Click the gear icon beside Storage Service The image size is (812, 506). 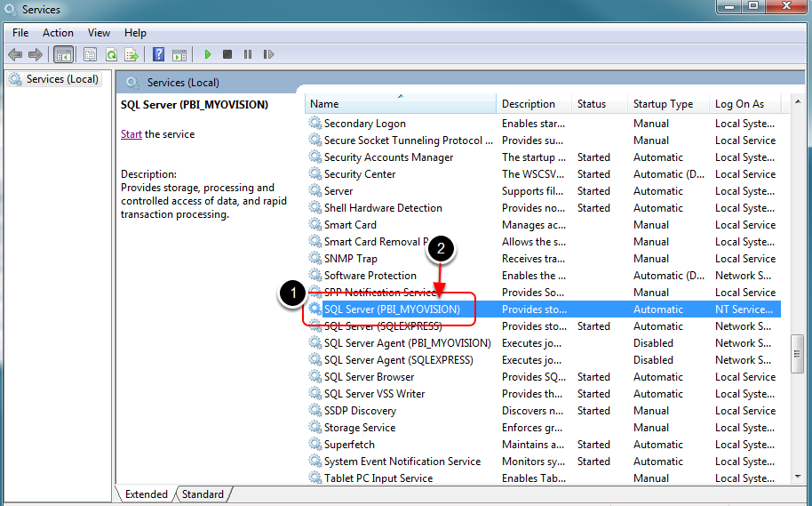pyautogui.click(x=314, y=427)
